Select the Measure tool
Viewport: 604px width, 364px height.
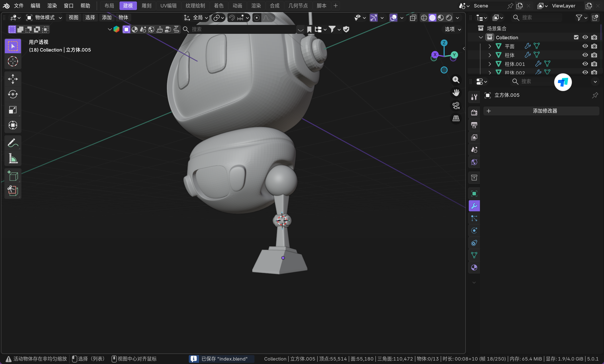tap(13, 158)
